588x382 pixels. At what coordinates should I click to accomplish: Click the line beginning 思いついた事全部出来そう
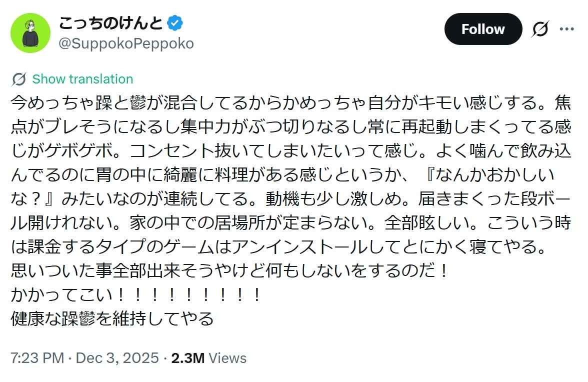pos(228,271)
